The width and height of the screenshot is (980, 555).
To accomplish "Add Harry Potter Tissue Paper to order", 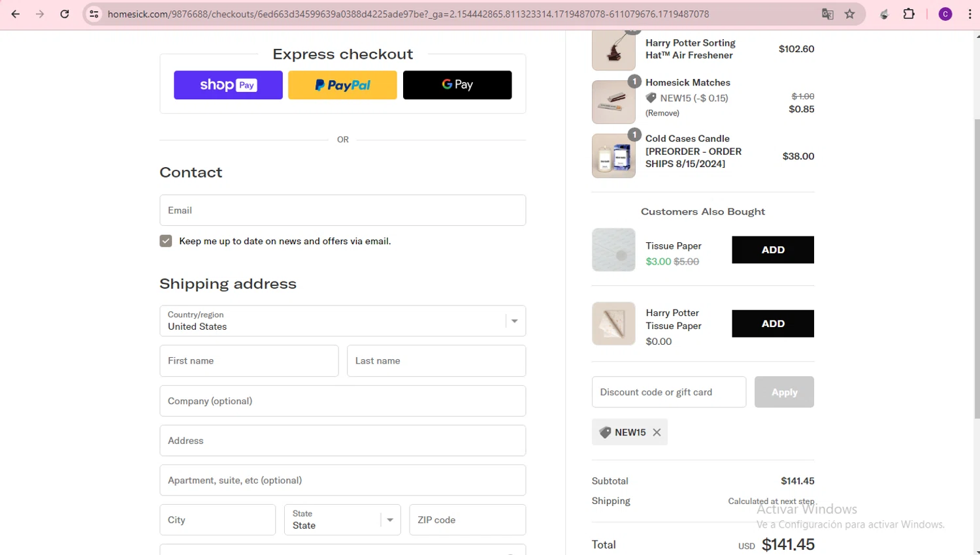I will [x=772, y=323].
